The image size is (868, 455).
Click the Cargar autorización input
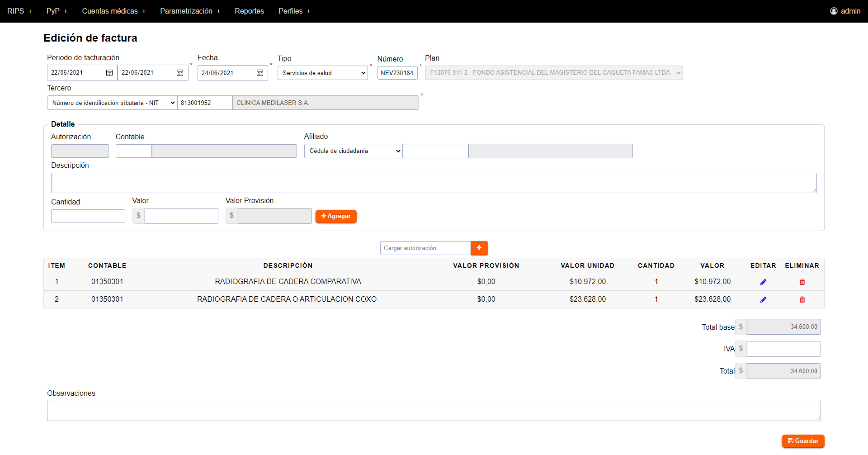(425, 248)
